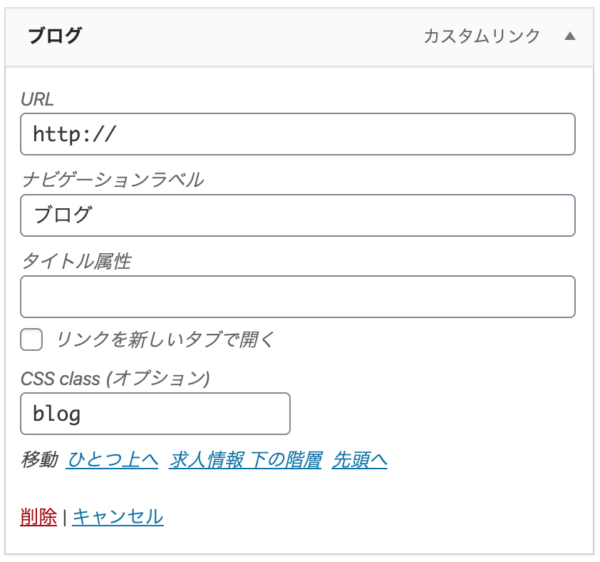This screenshot has height=562, width=600.
Task: Focus the URL text field
Action: (x=297, y=134)
